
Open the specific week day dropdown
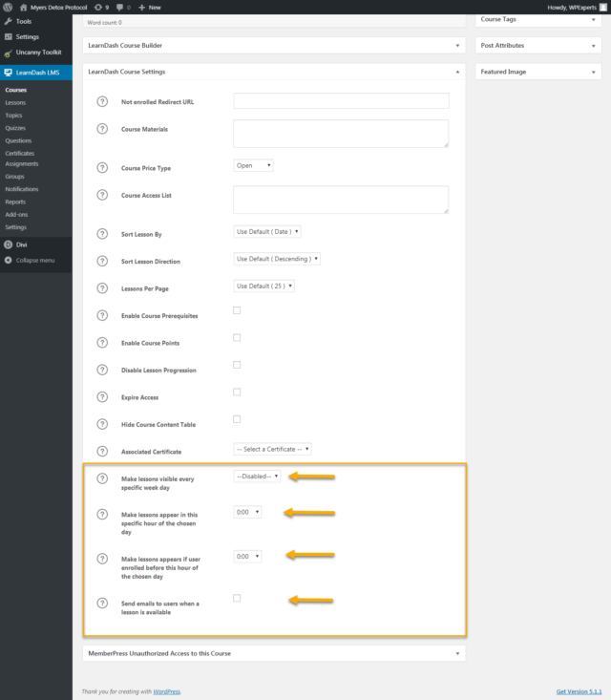(x=257, y=477)
